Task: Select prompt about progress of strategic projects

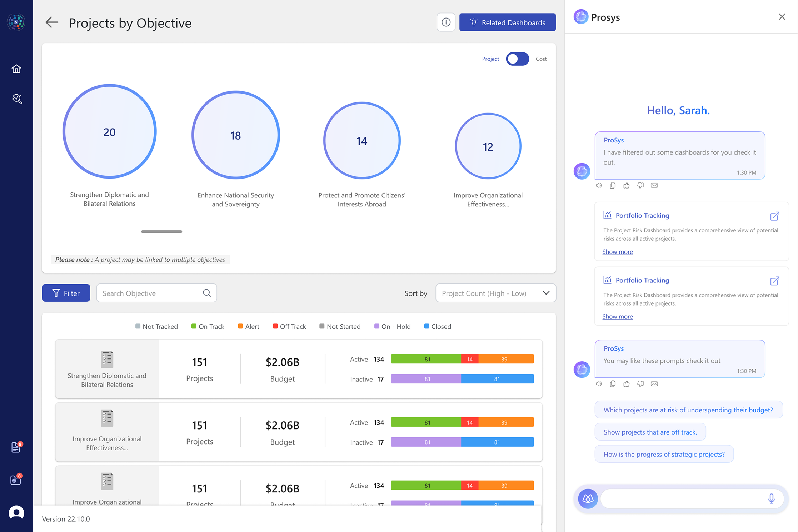Action: tap(664, 454)
